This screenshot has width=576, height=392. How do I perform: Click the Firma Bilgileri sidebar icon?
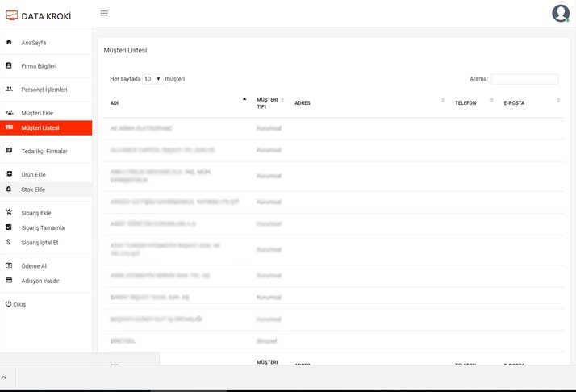[x=9, y=65]
